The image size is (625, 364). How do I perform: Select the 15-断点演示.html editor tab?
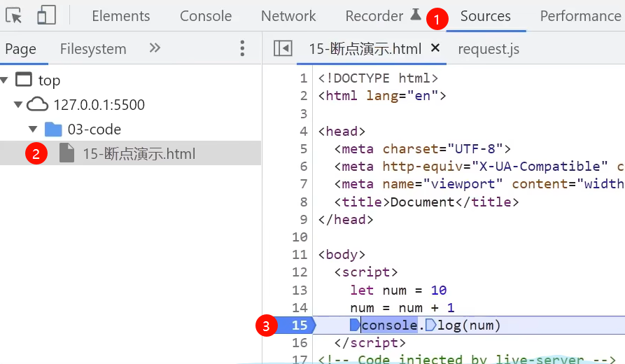(365, 49)
